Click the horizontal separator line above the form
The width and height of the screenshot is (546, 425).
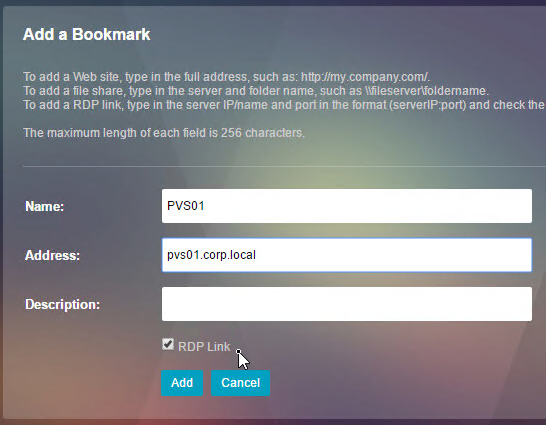tap(284, 166)
